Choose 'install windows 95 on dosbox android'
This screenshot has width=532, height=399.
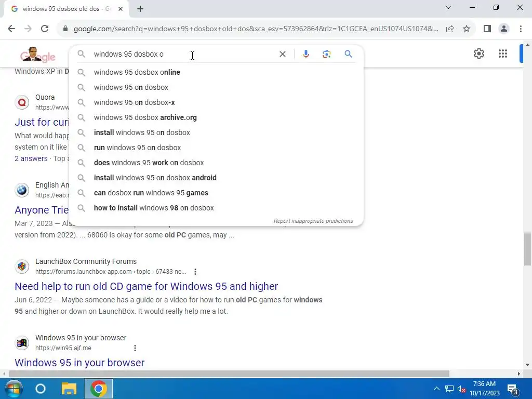click(216, 178)
